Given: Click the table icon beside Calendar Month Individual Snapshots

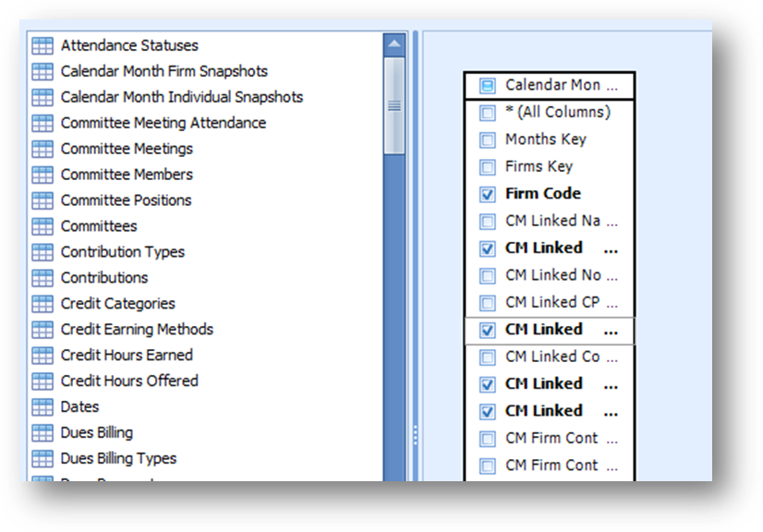Looking at the screenshot, I should point(42,97).
